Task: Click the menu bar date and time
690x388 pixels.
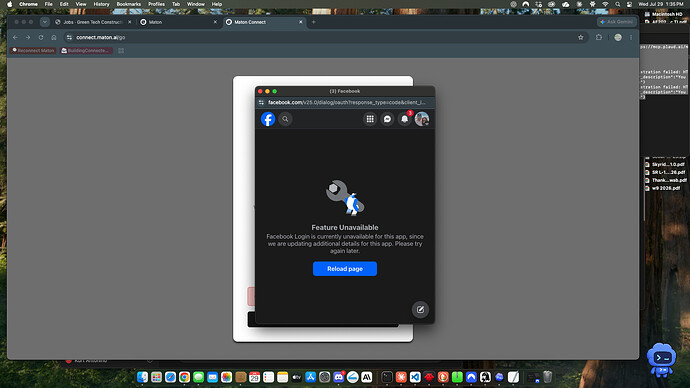Action: 661,4
